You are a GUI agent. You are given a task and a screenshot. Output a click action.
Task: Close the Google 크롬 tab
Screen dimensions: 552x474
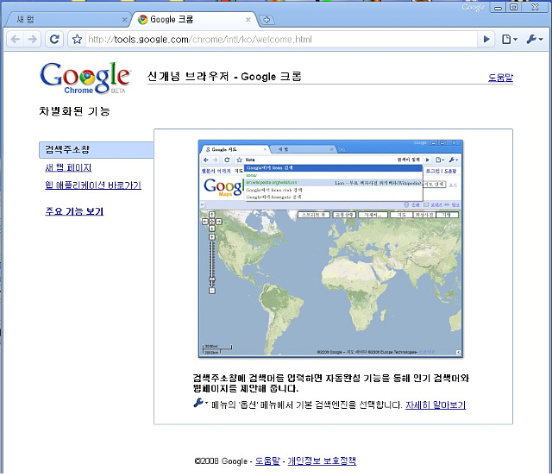[x=248, y=20]
